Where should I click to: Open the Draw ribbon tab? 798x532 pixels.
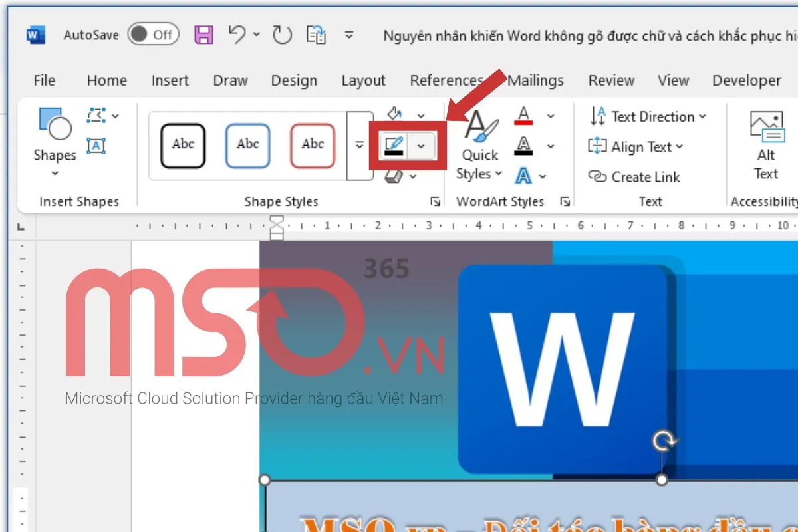(230, 80)
